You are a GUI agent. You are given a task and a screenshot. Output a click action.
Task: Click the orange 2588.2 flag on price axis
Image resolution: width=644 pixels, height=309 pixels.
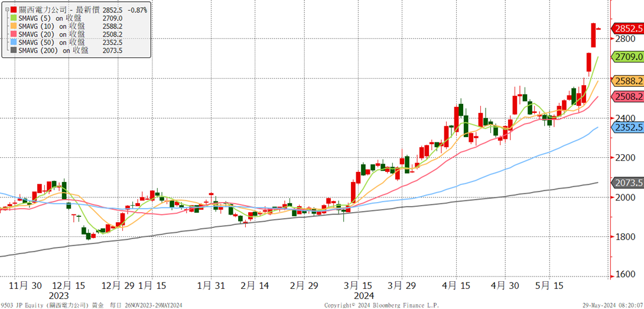click(627, 80)
